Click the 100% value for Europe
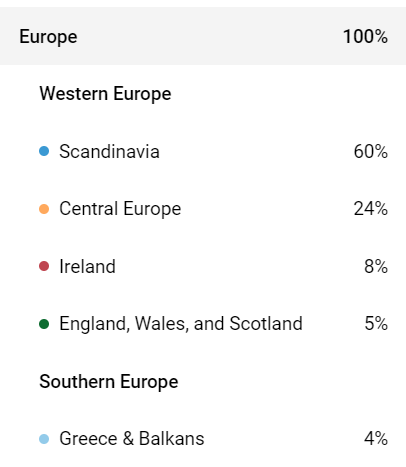406x467 pixels. (365, 36)
